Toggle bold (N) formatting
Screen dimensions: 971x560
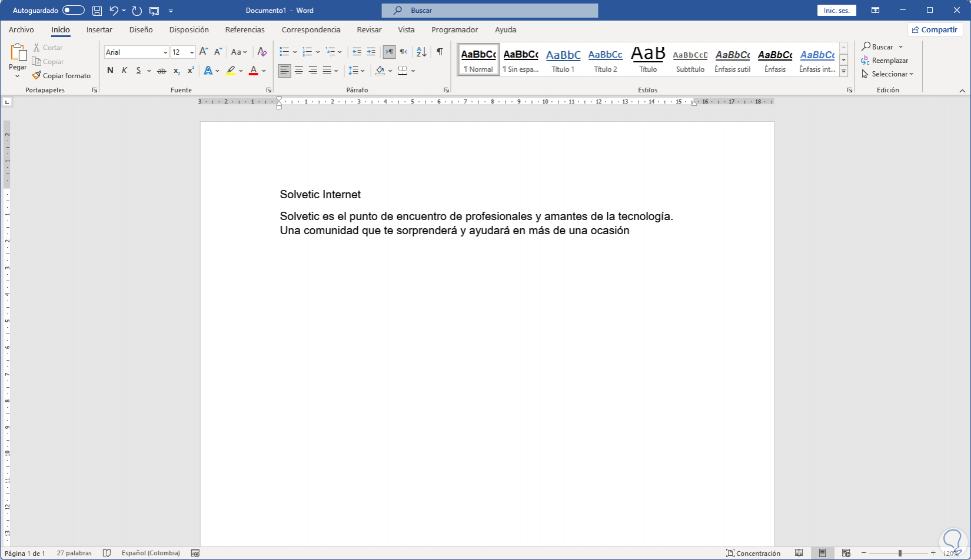tap(110, 71)
